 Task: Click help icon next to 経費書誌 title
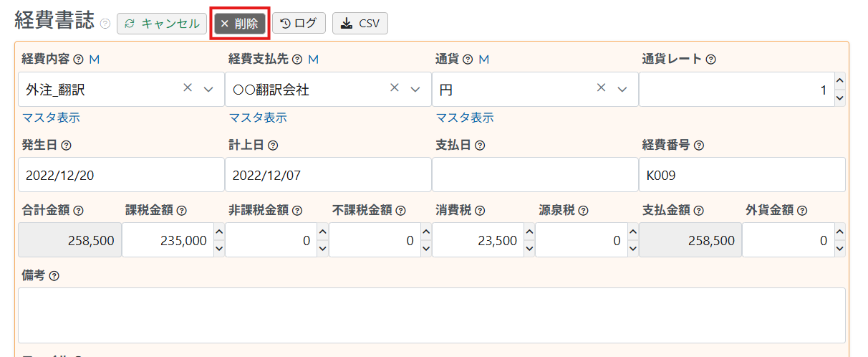[105, 24]
